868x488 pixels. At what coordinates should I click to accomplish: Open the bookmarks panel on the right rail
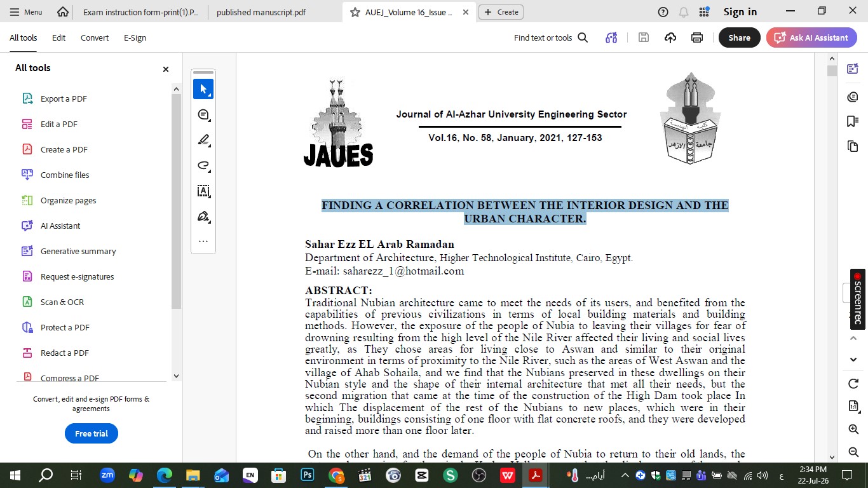pyautogui.click(x=853, y=121)
